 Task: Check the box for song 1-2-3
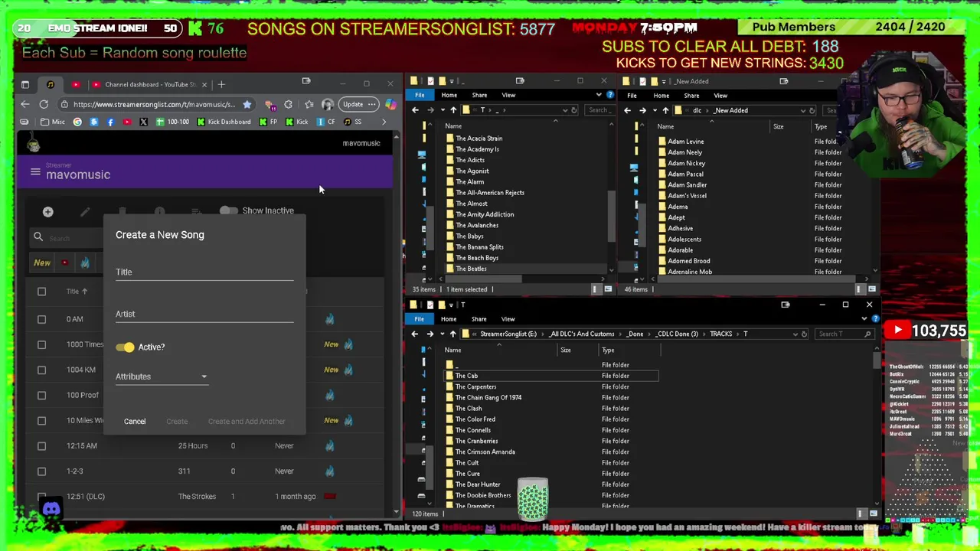41,471
